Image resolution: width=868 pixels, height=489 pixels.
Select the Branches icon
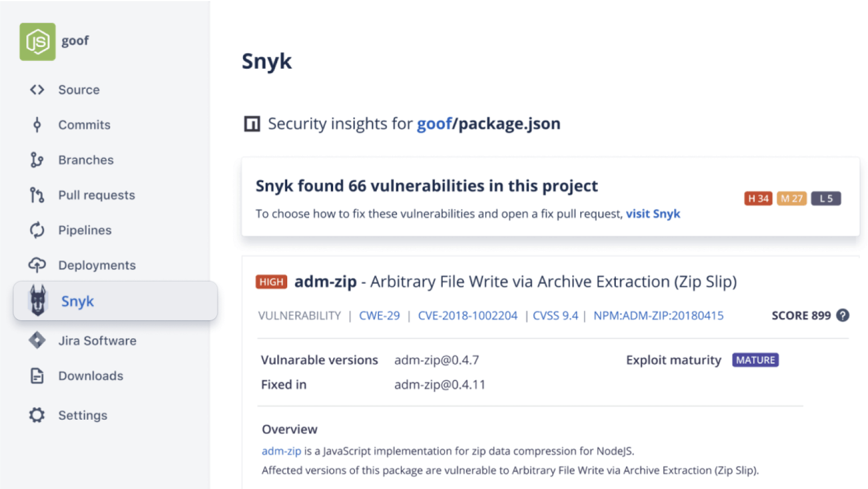pyautogui.click(x=37, y=160)
